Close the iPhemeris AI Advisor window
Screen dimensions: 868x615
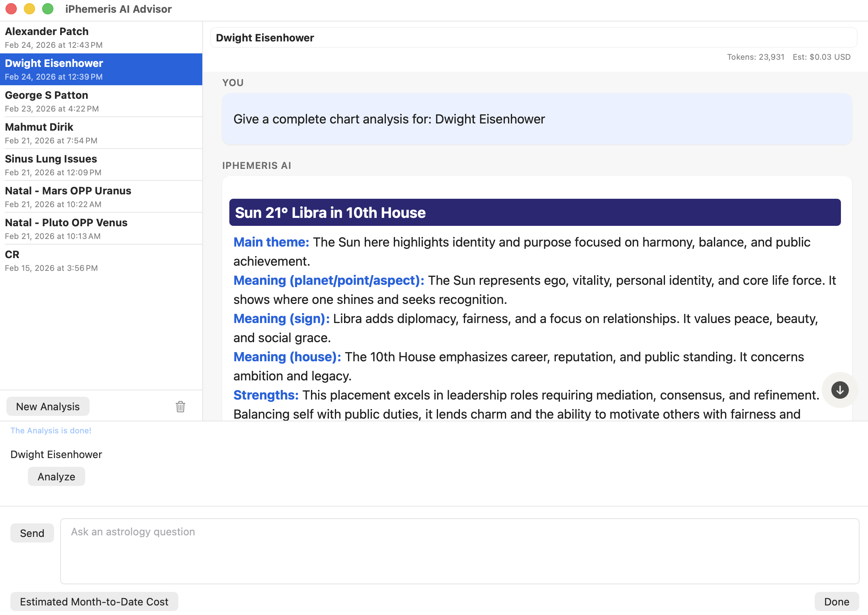(x=11, y=9)
